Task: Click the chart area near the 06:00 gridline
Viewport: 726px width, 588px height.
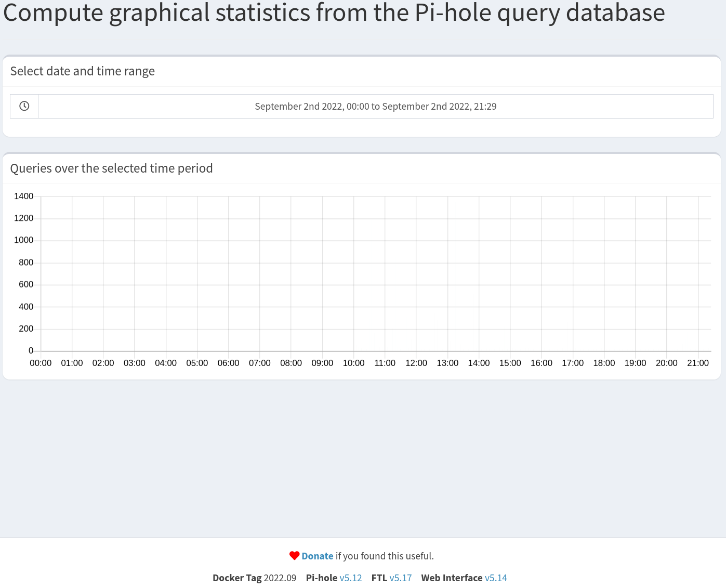Action: (229, 273)
